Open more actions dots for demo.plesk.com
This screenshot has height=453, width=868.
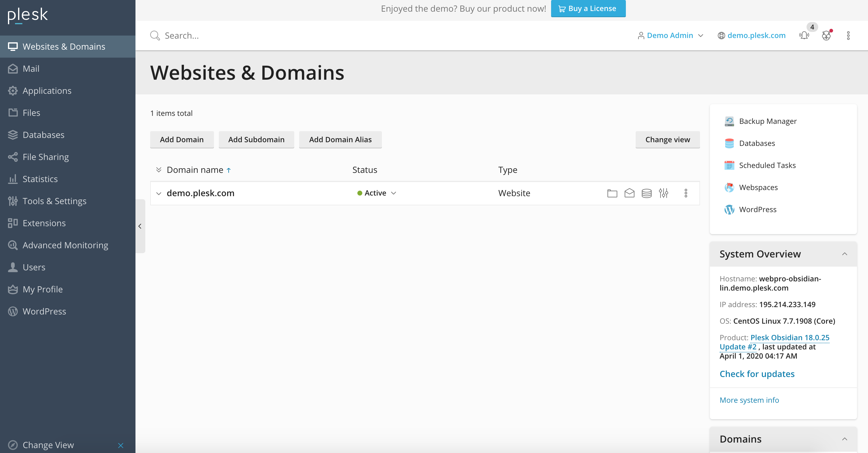click(x=685, y=193)
